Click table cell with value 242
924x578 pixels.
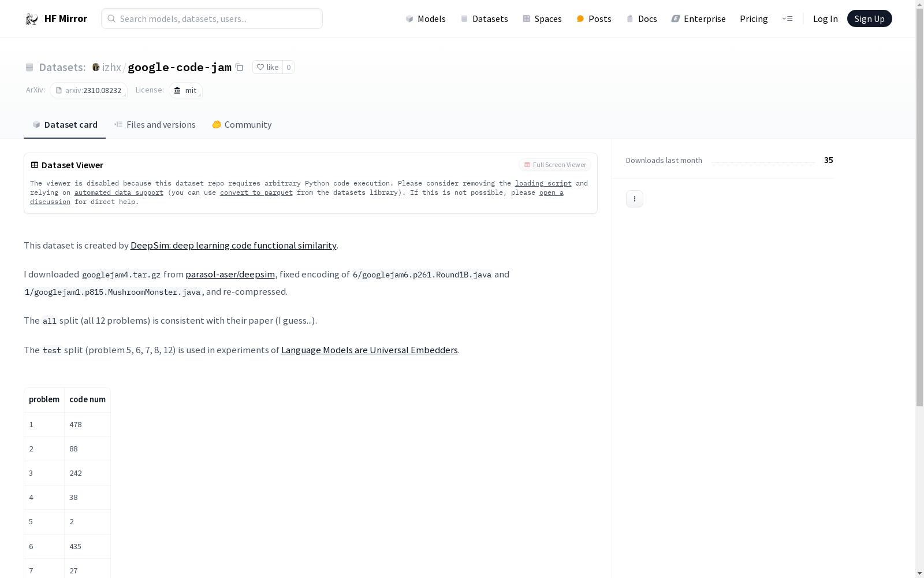pyautogui.click(x=87, y=473)
